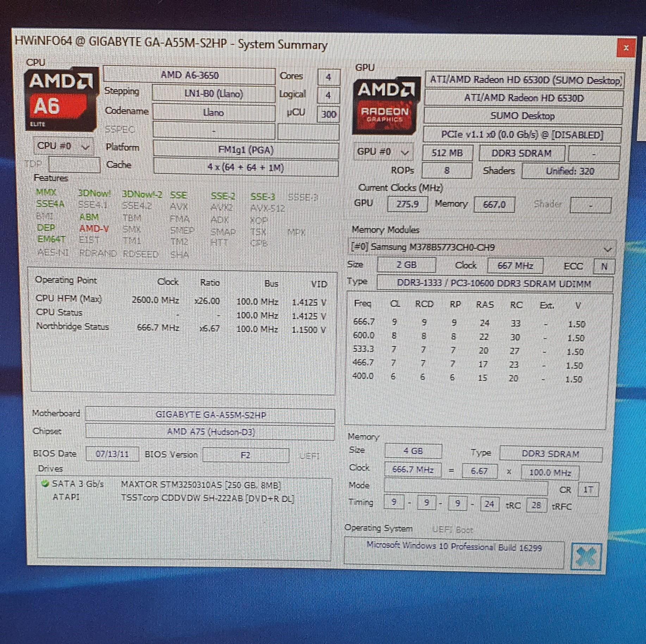The width and height of the screenshot is (646, 644).
Task: Click the Llano codename field
Action: (x=214, y=113)
